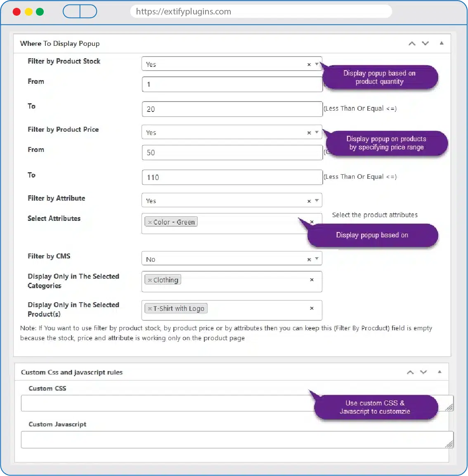Clear the Filter by Attribute selection

tap(309, 201)
